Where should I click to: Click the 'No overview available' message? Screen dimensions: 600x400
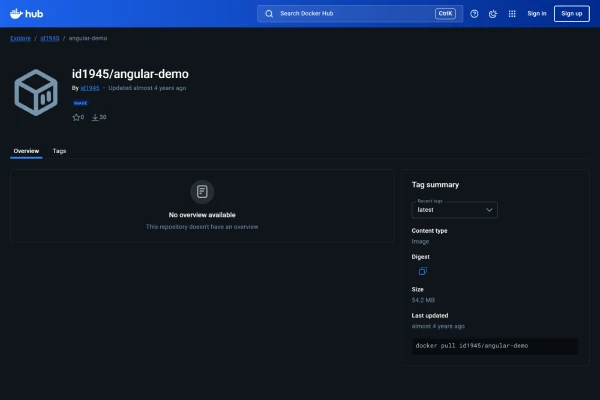(202, 215)
